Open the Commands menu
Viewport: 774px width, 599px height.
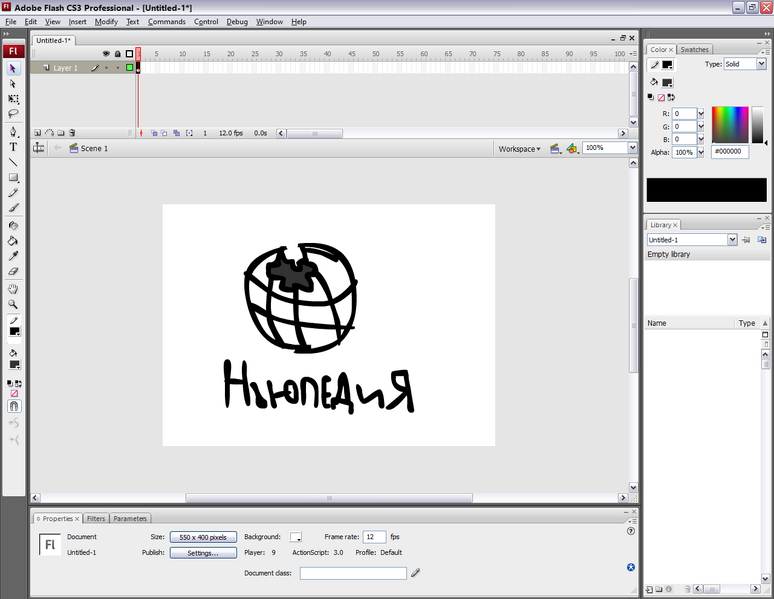point(167,22)
